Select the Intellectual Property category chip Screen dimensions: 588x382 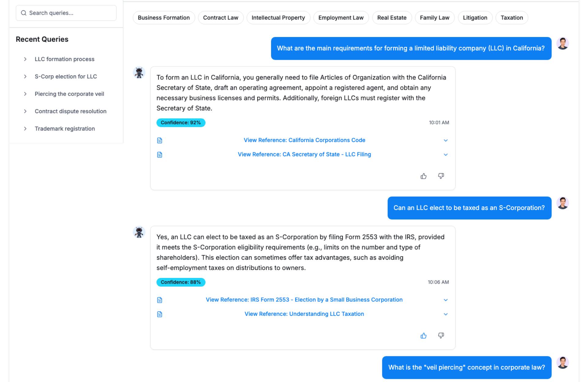point(278,18)
